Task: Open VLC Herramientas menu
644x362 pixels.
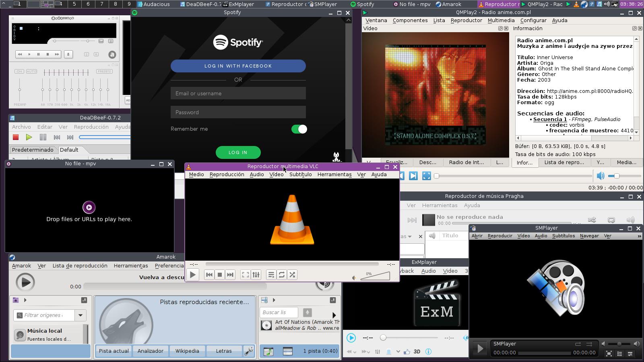Action: [334, 175]
